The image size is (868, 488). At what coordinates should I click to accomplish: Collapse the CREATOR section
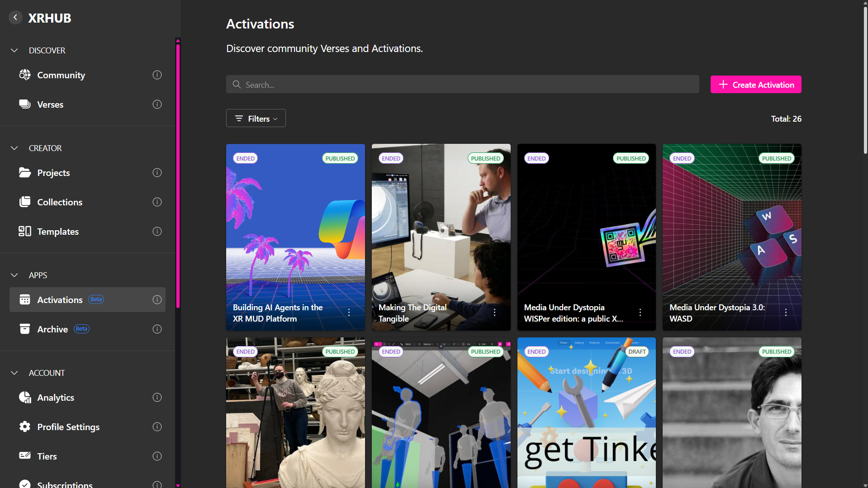point(14,148)
